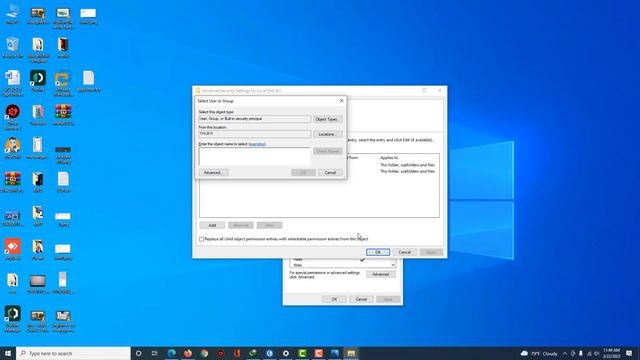Screen dimensions: 640x360
Task: Open Firefox from the taskbar
Action: 188,353
